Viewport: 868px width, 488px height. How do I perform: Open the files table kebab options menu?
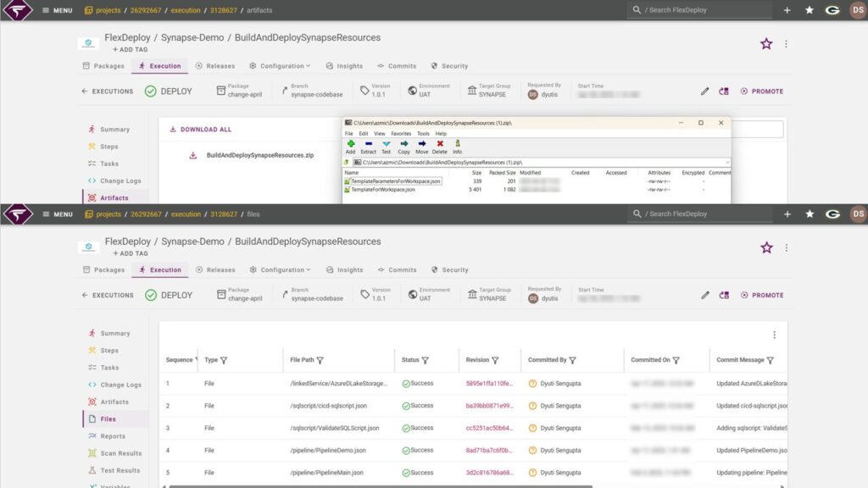[775, 335]
